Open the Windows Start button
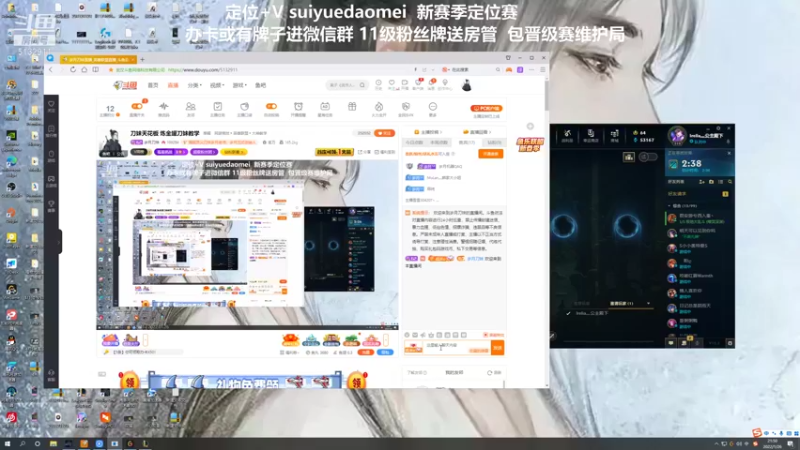 (x=7, y=444)
